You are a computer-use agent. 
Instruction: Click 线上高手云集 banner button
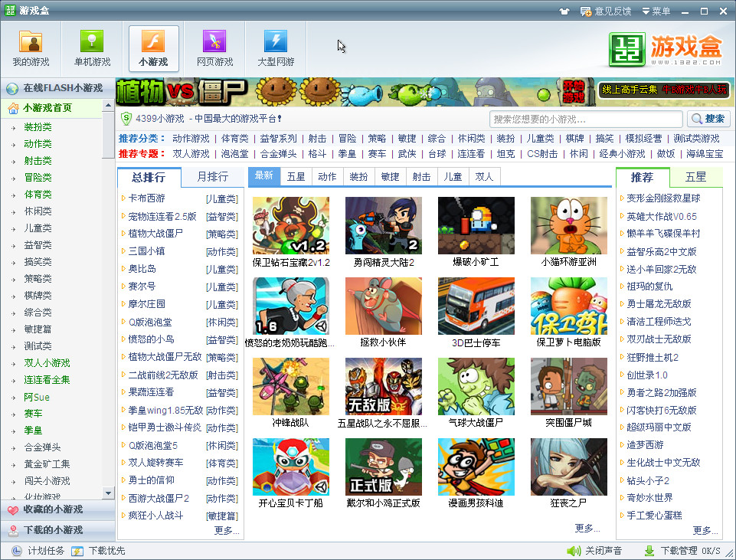coord(664,89)
